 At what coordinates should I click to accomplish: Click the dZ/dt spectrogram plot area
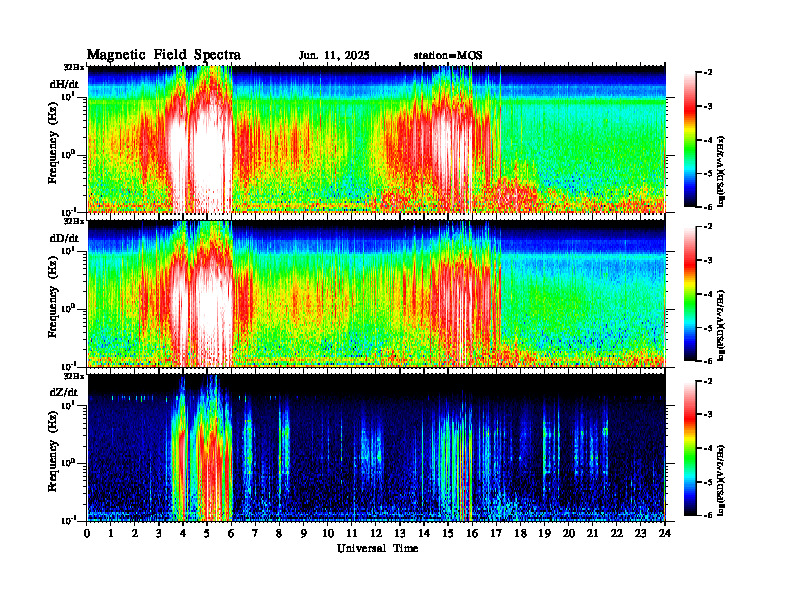pyautogui.click(x=376, y=447)
